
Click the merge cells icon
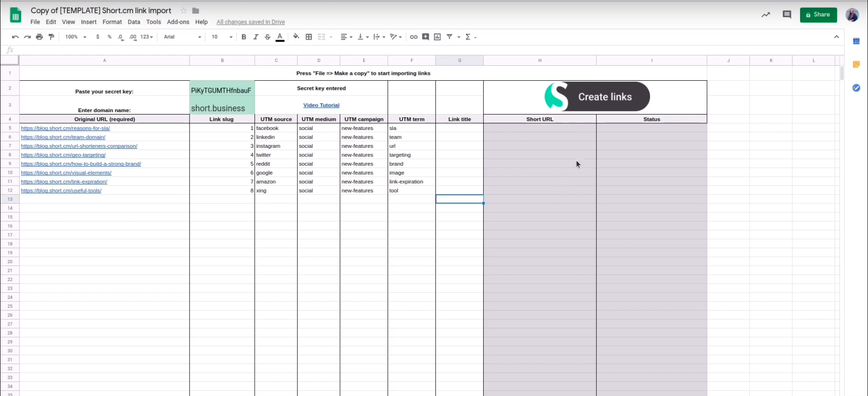pos(321,37)
